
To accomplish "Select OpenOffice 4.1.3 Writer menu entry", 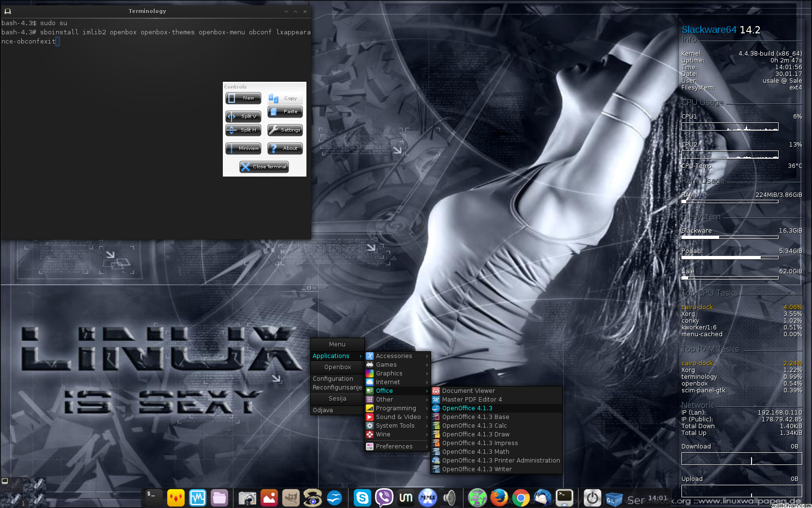I will click(x=477, y=469).
